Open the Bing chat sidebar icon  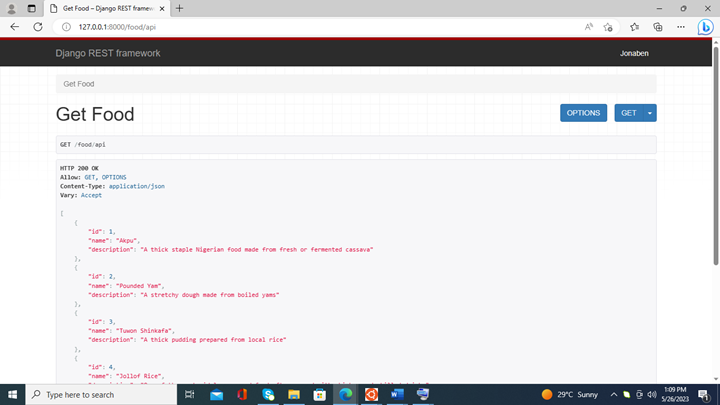[705, 27]
